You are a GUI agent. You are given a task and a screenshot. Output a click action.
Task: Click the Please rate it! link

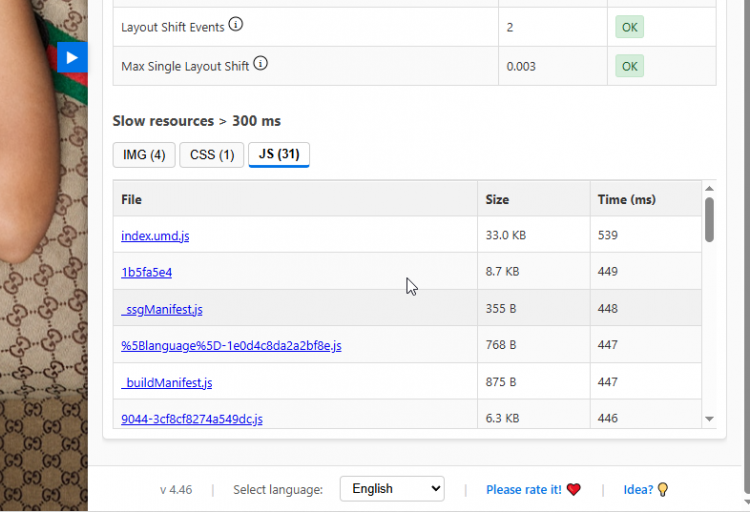[x=523, y=490]
